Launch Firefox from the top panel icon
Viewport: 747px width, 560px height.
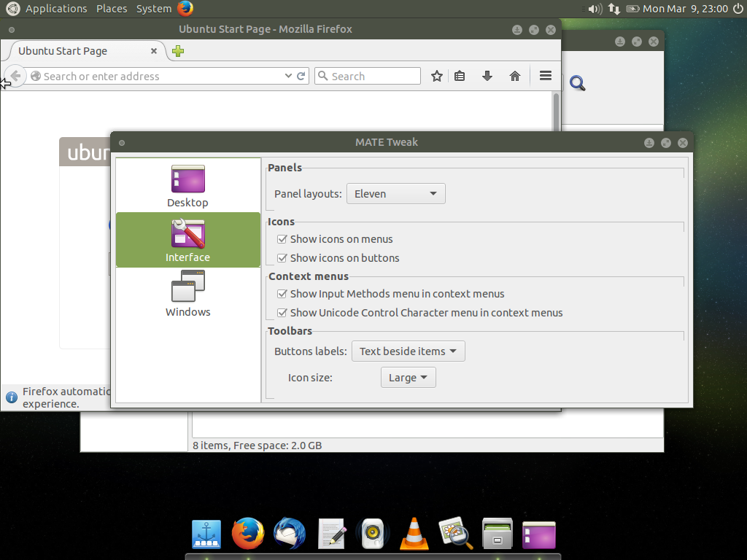click(x=185, y=9)
